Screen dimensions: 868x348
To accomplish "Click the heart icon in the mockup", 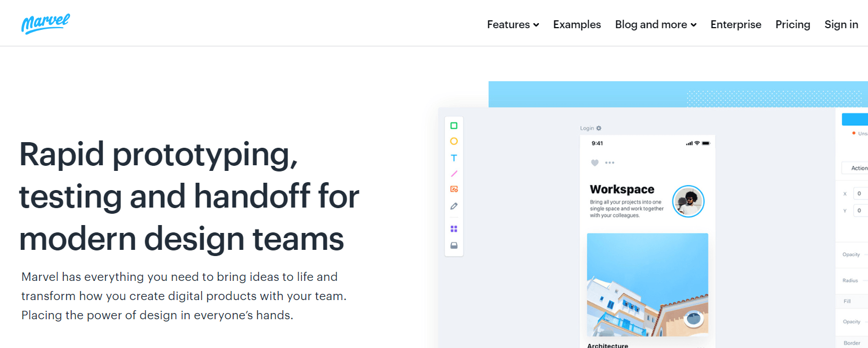I will 594,162.
